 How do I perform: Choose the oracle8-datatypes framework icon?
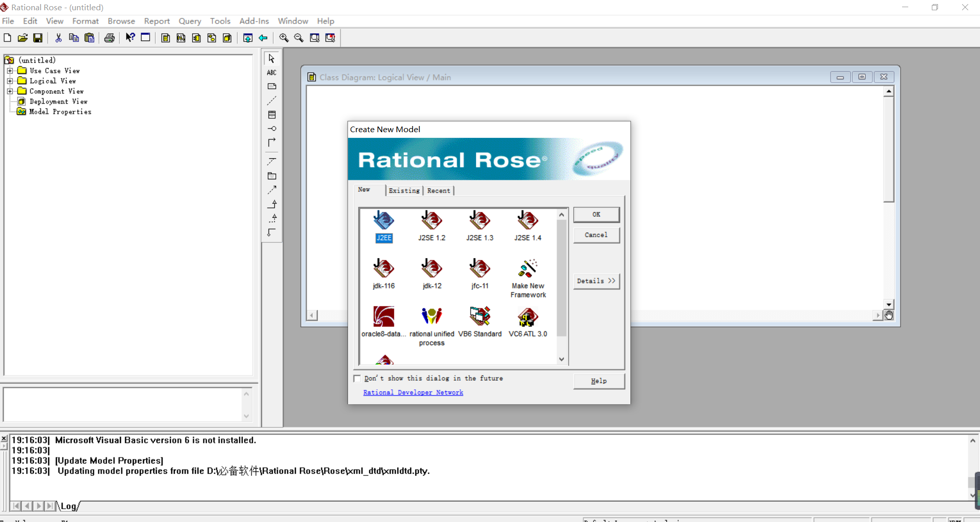(384, 322)
